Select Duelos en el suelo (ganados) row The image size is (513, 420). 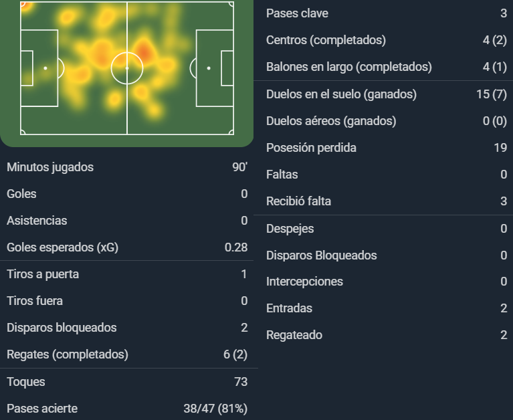[383, 94]
